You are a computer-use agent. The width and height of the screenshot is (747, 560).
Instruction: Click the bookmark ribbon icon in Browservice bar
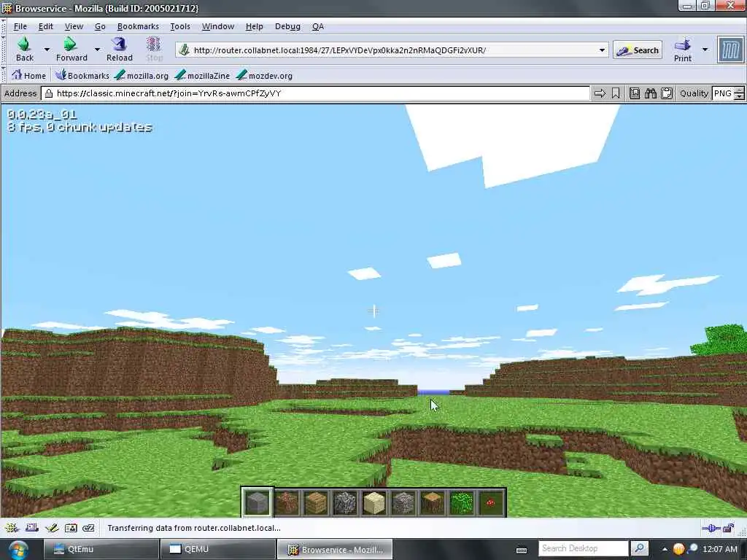pyautogui.click(x=616, y=93)
